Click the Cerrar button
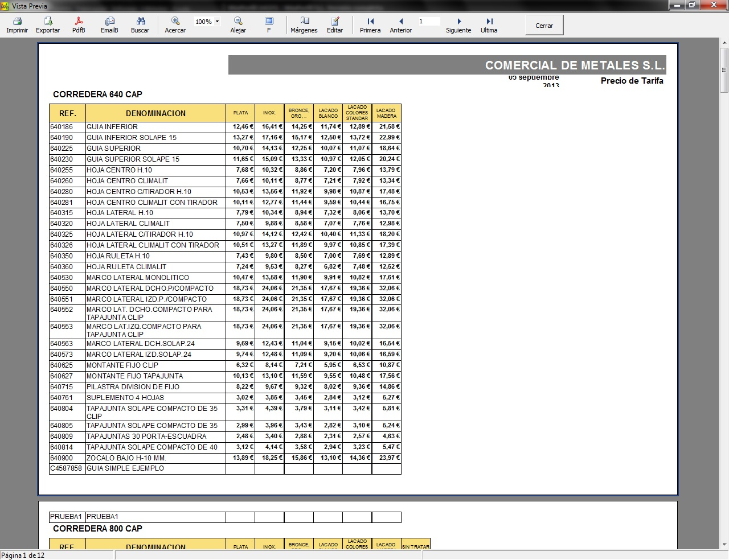The height and width of the screenshot is (560, 729). pos(544,25)
